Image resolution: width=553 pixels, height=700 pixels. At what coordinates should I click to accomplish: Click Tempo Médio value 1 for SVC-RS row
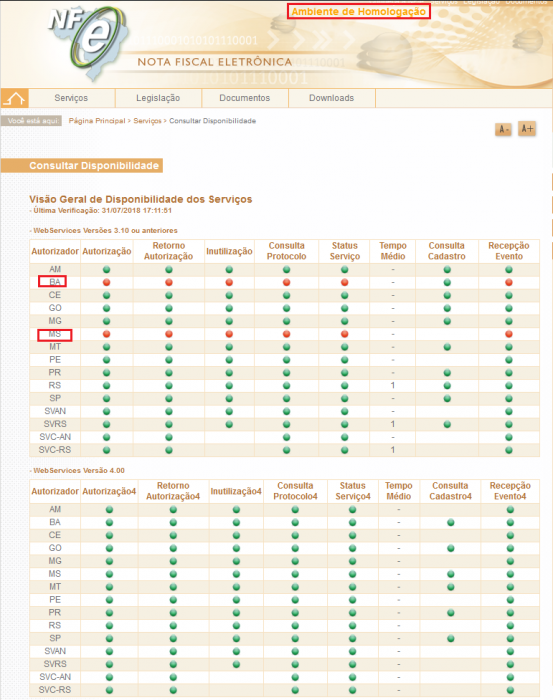(393, 450)
